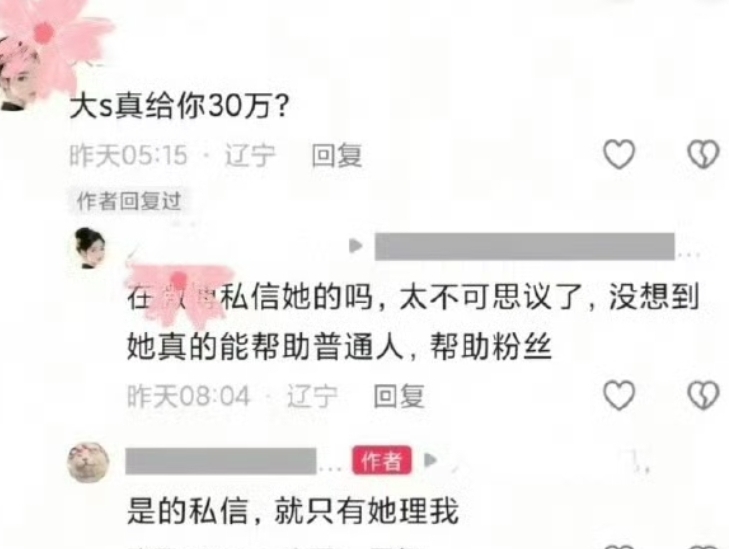The height and width of the screenshot is (549, 729).
Task: Tap the 作者回复过 label
Action: click(x=128, y=201)
